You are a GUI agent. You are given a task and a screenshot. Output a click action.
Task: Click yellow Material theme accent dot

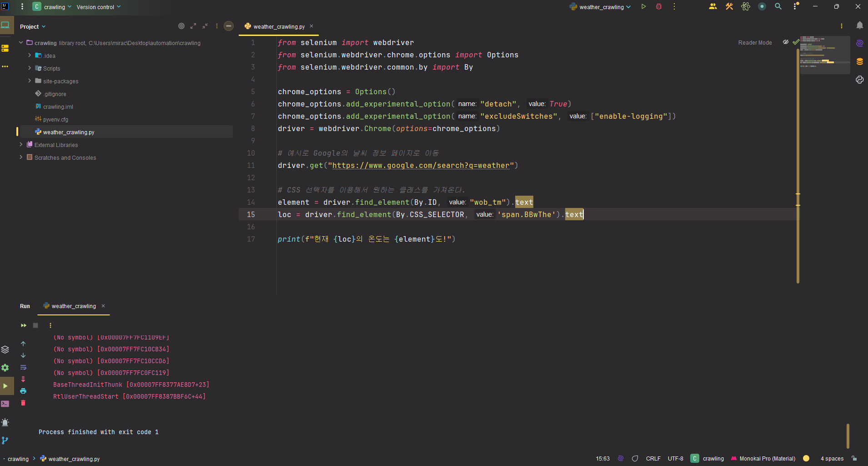806,458
